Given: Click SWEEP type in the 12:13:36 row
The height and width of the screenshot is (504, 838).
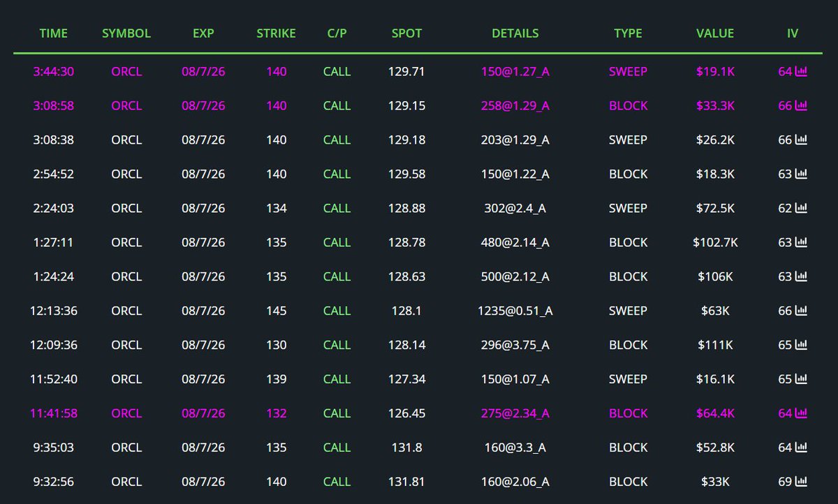Looking at the screenshot, I should click(628, 311).
